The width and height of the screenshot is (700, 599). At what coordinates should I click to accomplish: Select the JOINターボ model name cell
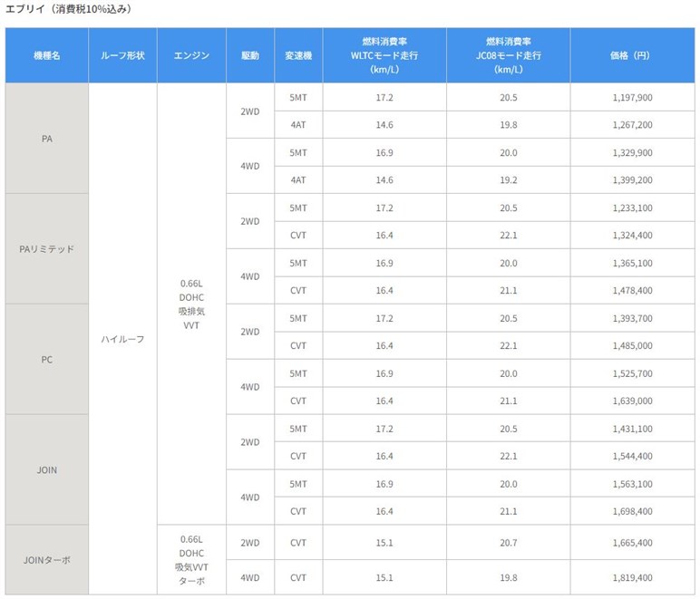tap(47, 560)
